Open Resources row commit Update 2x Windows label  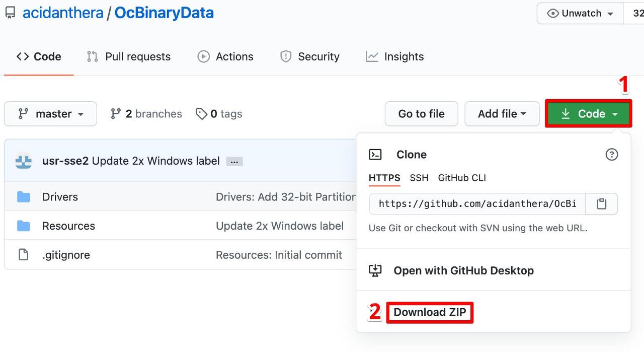[280, 226]
